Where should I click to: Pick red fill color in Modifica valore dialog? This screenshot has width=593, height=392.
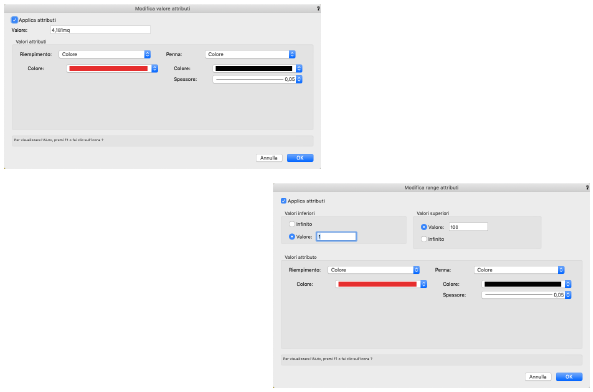click(x=112, y=68)
